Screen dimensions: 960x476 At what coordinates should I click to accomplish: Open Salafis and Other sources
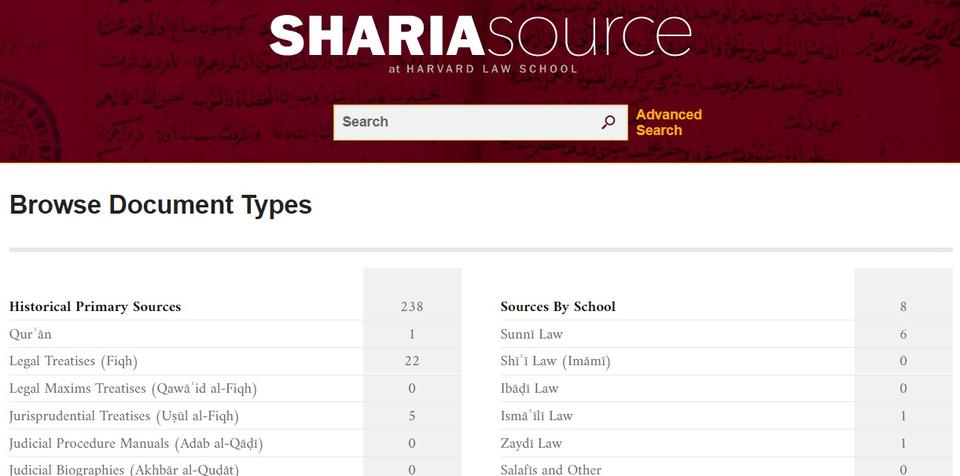[550, 469]
